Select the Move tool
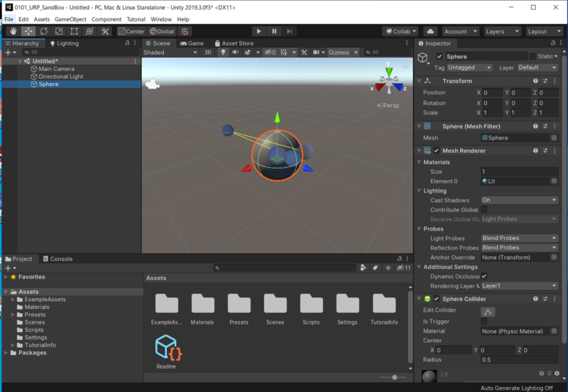Screen dimensions: 568x392 tap(28, 31)
